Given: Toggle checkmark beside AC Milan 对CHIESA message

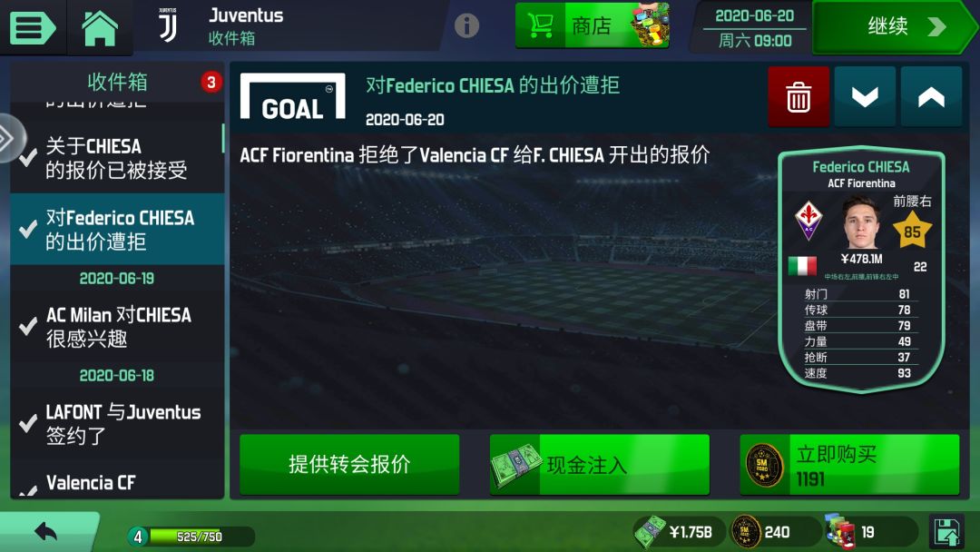Looking at the screenshot, I should pyautogui.click(x=27, y=326).
